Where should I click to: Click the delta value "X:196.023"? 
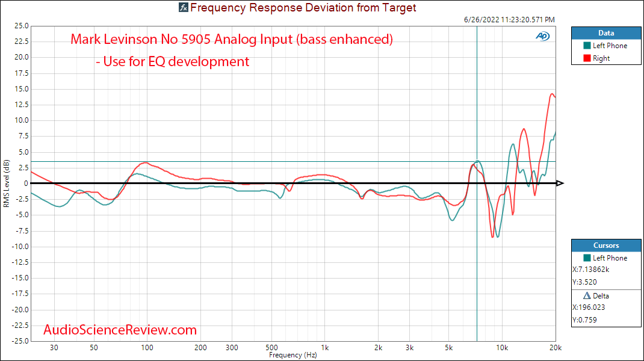pyautogui.click(x=589, y=307)
